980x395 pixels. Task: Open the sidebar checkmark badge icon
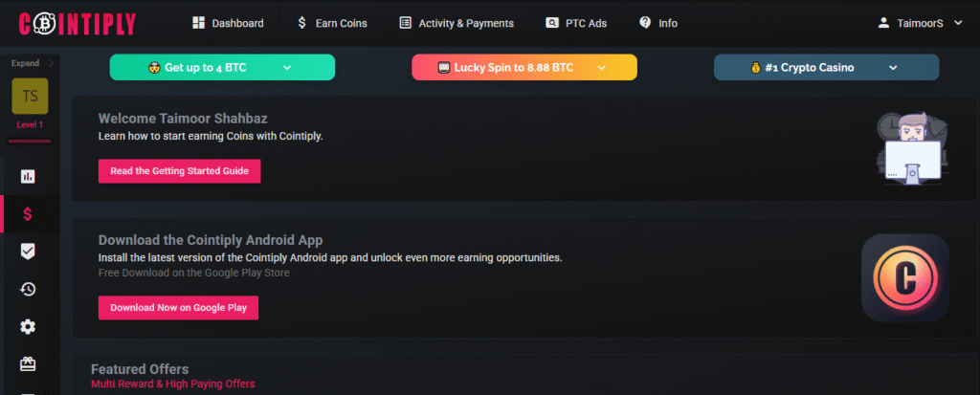point(28,252)
